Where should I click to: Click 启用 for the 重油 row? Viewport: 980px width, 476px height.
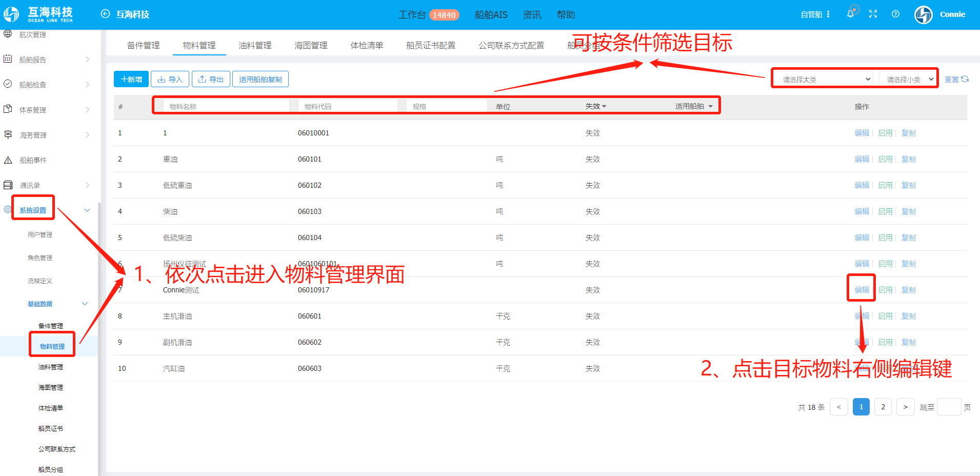coord(885,159)
